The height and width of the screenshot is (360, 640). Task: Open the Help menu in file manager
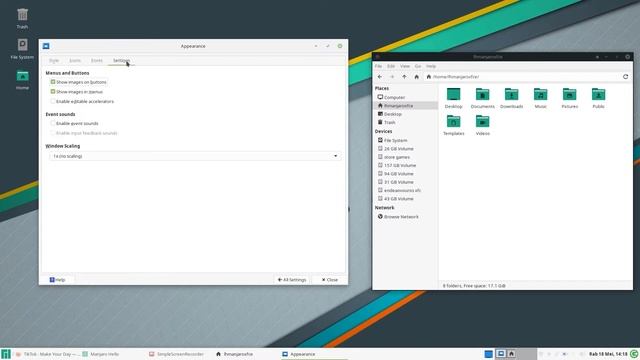431,66
